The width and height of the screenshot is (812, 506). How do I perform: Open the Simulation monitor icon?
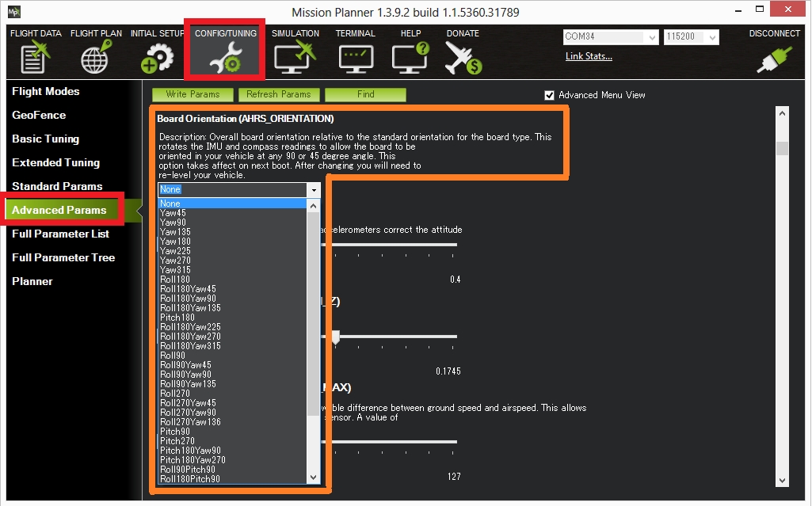295,59
